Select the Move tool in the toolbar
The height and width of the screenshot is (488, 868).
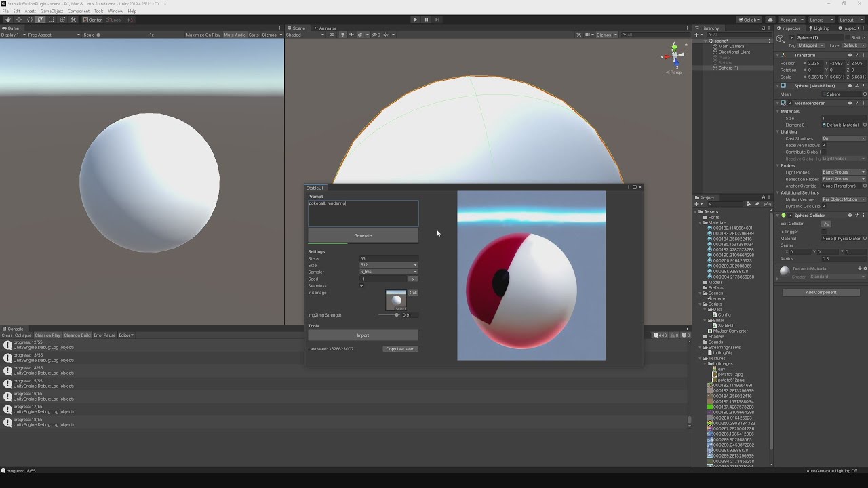coord(19,20)
